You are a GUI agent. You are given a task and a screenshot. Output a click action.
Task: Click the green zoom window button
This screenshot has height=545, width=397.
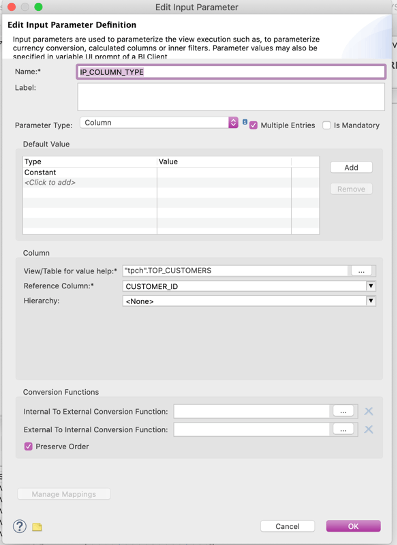click(x=39, y=7)
